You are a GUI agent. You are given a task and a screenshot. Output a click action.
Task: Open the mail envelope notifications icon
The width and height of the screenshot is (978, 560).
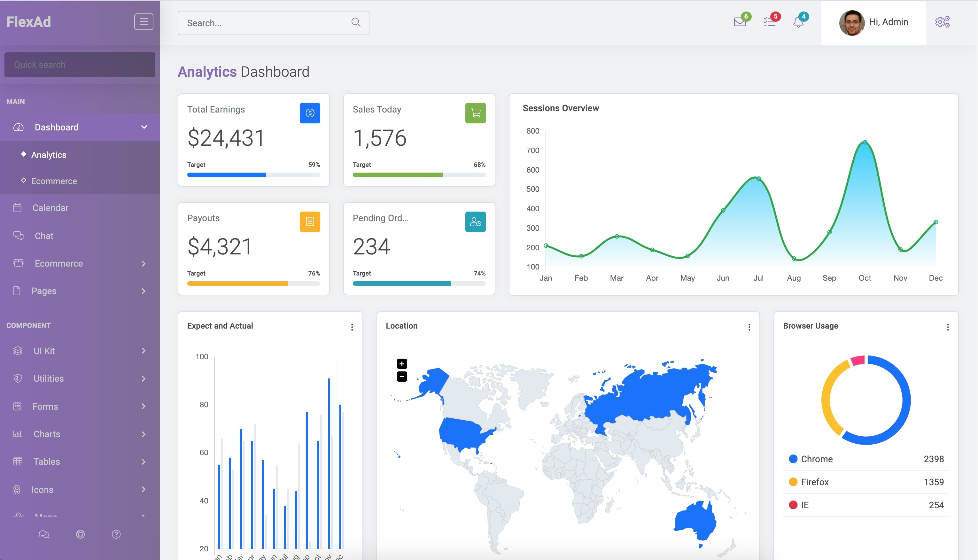pos(740,22)
